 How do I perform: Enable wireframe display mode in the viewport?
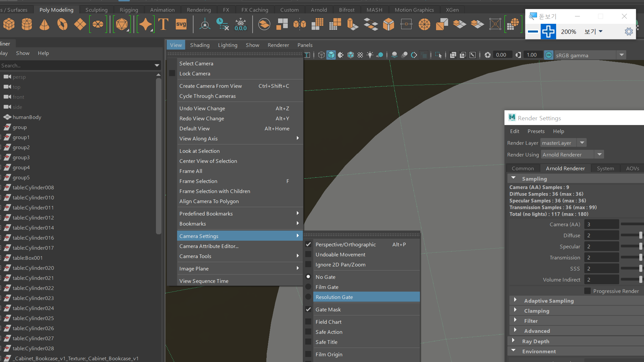click(x=321, y=55)
